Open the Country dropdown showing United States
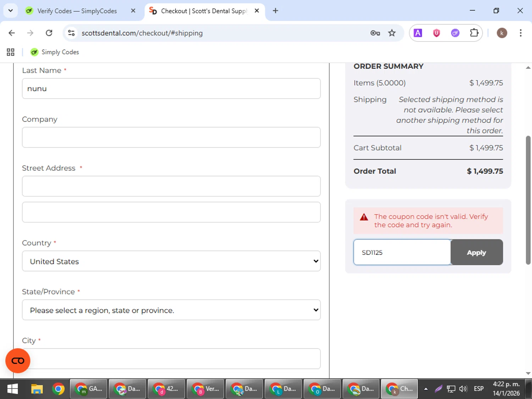 (x=171, y=261)
